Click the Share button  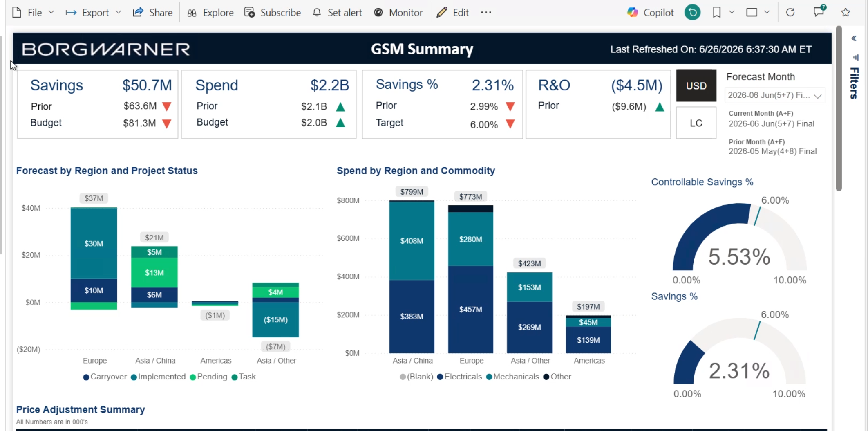(x=153, y=13)
